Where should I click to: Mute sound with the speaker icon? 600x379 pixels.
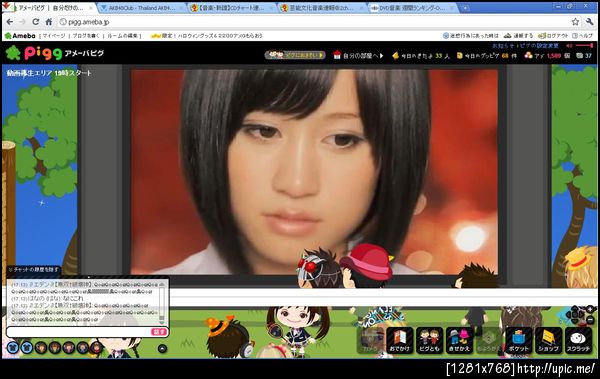(569, 46)
